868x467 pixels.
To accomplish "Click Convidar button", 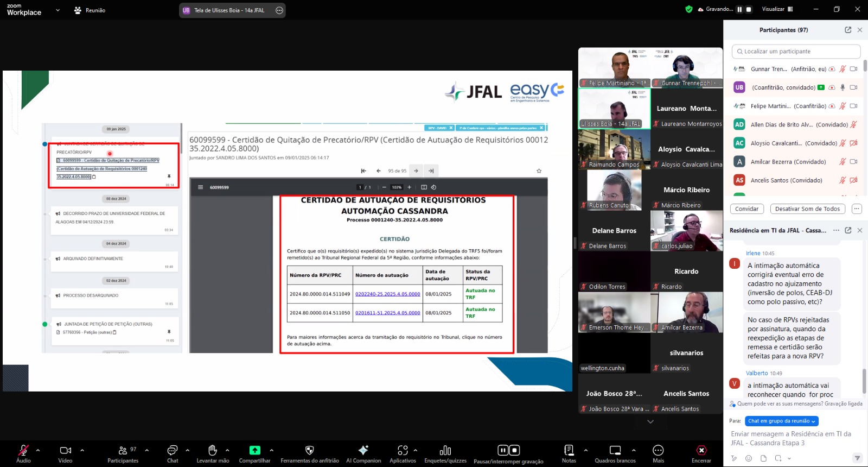I will 747,209.
